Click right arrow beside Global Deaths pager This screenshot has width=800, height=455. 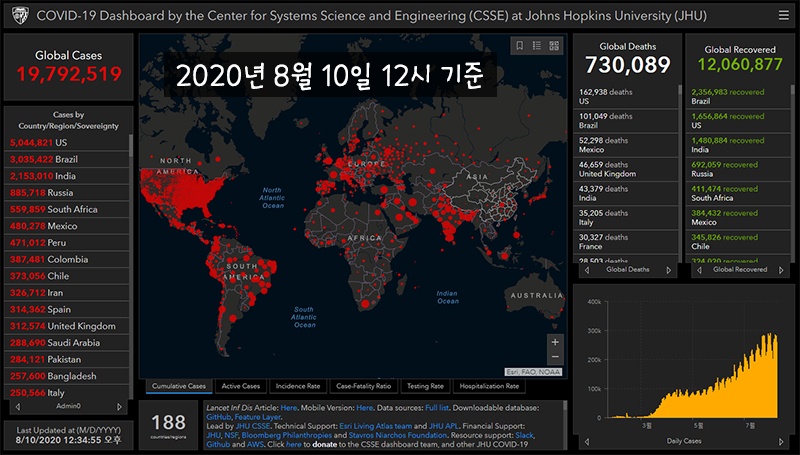point(669,270)
